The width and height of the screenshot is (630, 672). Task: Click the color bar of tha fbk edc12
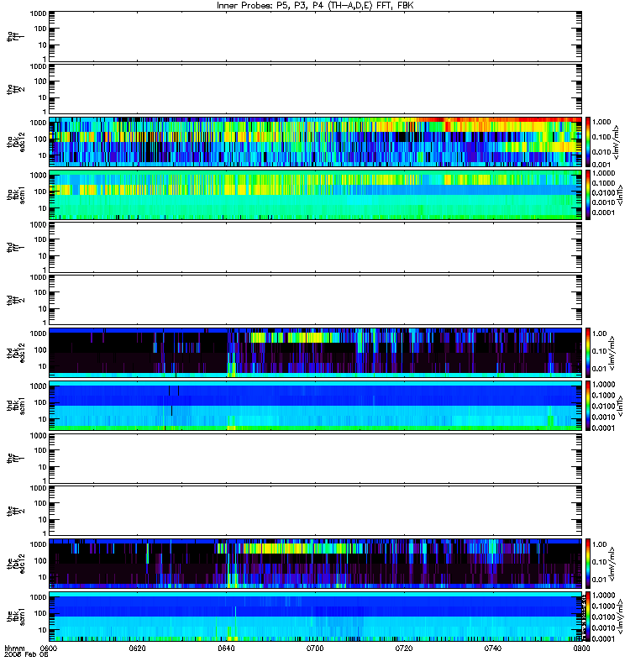[588, 142]
